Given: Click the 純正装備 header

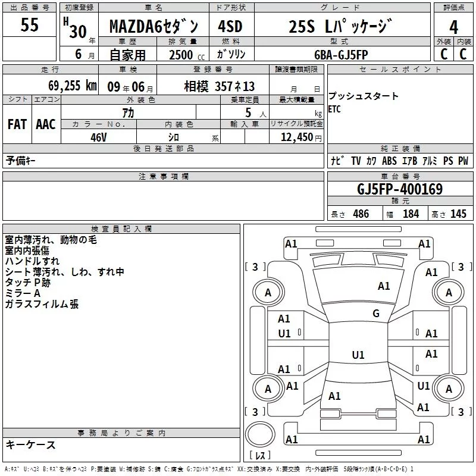Looking at the screenshot, I should (400, 148).
